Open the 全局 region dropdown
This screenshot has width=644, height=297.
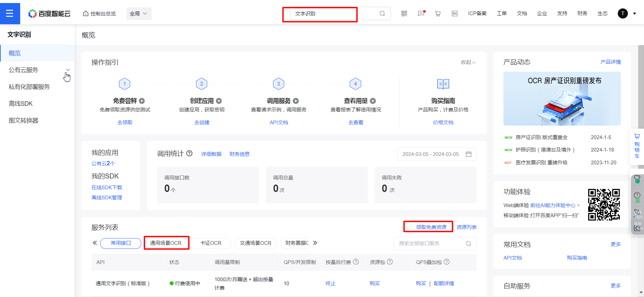[139, 13]
